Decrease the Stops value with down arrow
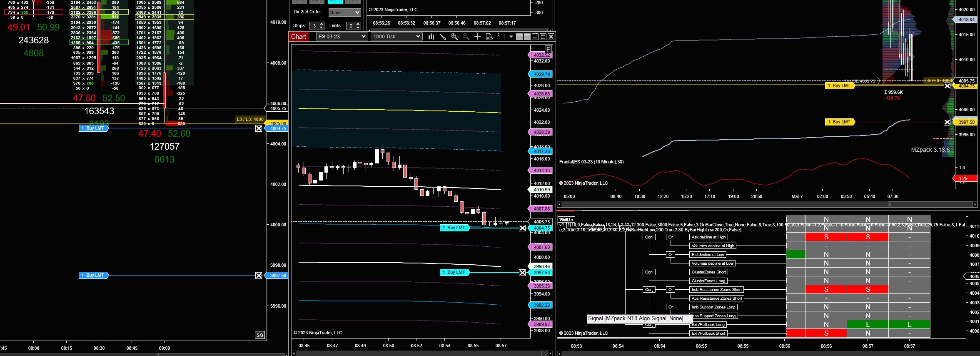Viewport: 980px width, 356px height. [x=321, y=28]
